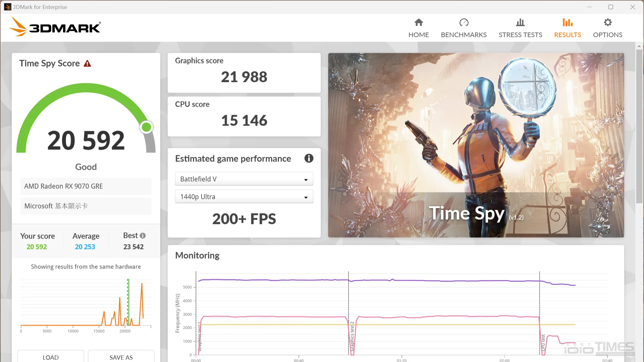Click the Estimated game performance info icon

click(309, 158)
